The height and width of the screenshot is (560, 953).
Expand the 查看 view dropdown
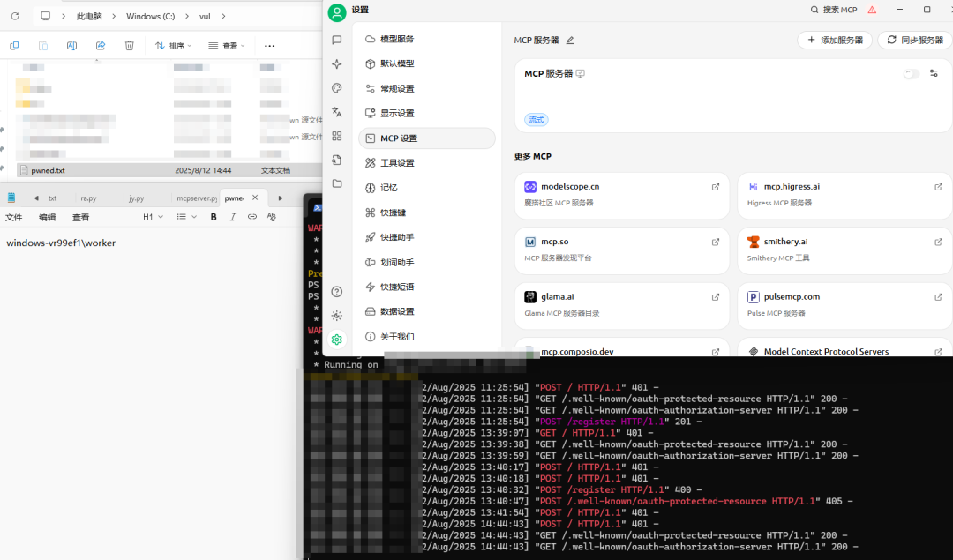pyautogui.click(x=228, y=45)
